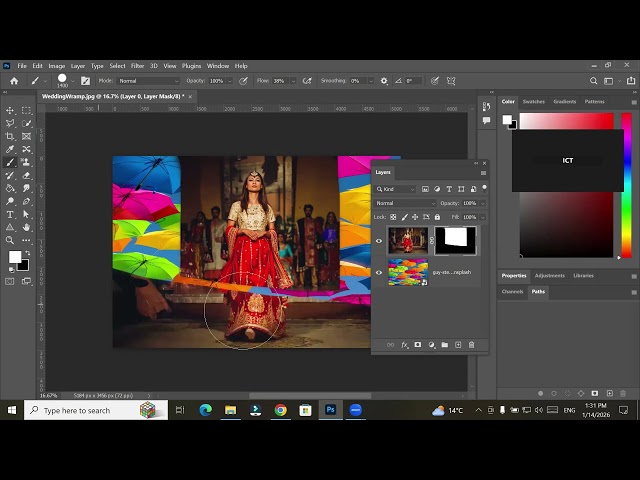Screen dimensions: 640x480
Task: Select the Horizontal Type tool
Action: [x=10, y=214]
